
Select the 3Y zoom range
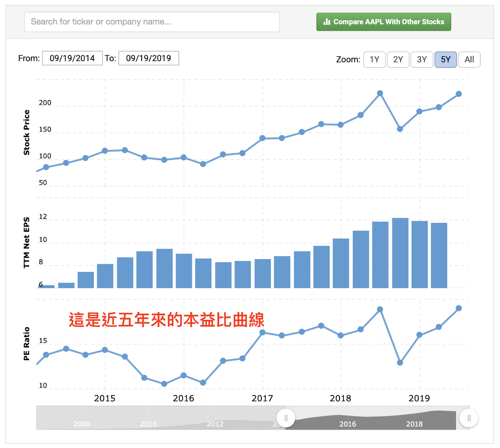(422, 59)
